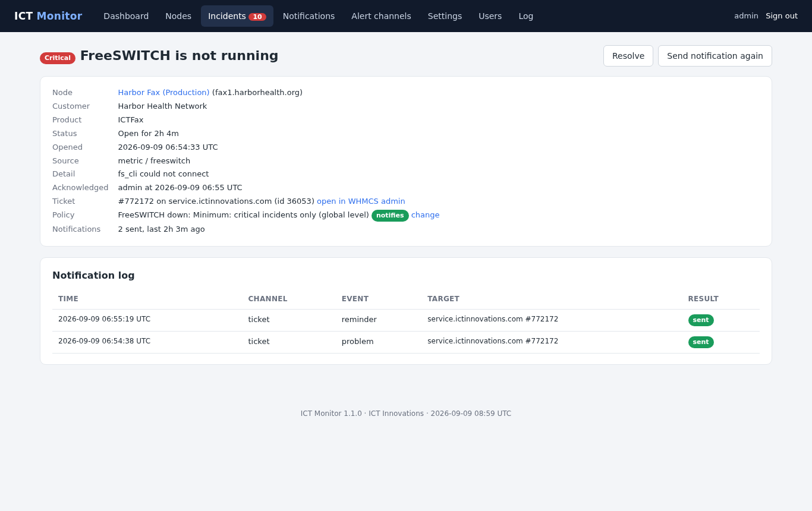Resolve this incident
This screenshot has height=511, width=812.
tap(628, 56)
